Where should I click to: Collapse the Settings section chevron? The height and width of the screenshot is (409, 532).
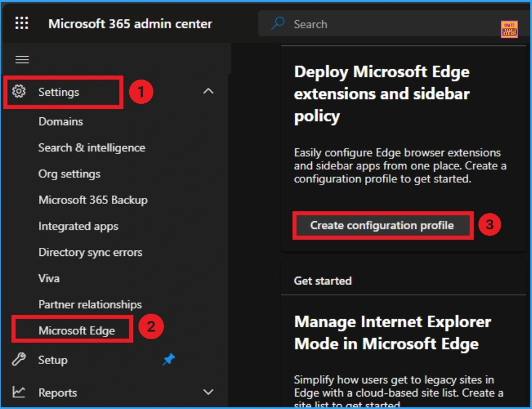[208, 91]
